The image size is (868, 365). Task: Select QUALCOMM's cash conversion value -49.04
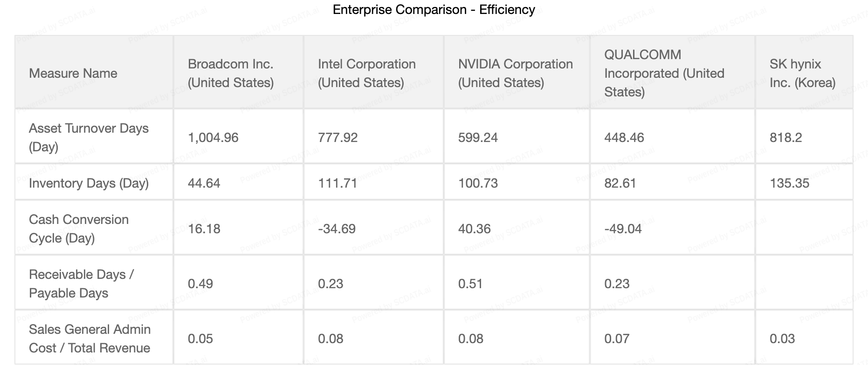(x=623, y=229)
